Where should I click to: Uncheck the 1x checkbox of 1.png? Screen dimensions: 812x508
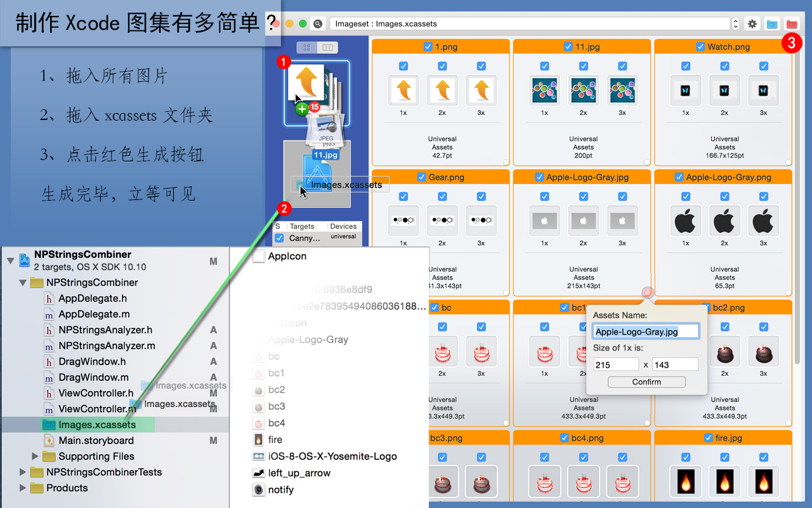click(403, 66)
